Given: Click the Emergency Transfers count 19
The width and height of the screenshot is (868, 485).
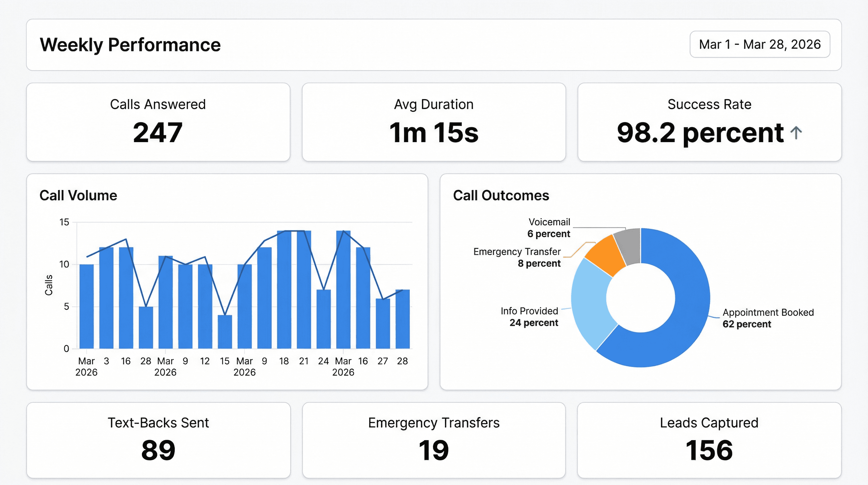Looking at the screenshot, I should click(x=434, y=449).
